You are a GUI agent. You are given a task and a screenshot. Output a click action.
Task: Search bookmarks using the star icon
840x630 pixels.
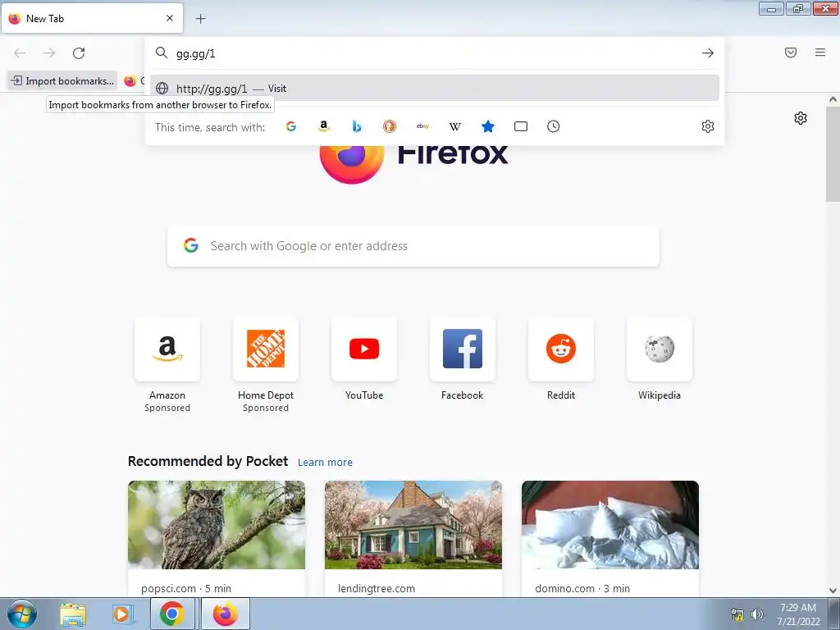tap(487, 126)
